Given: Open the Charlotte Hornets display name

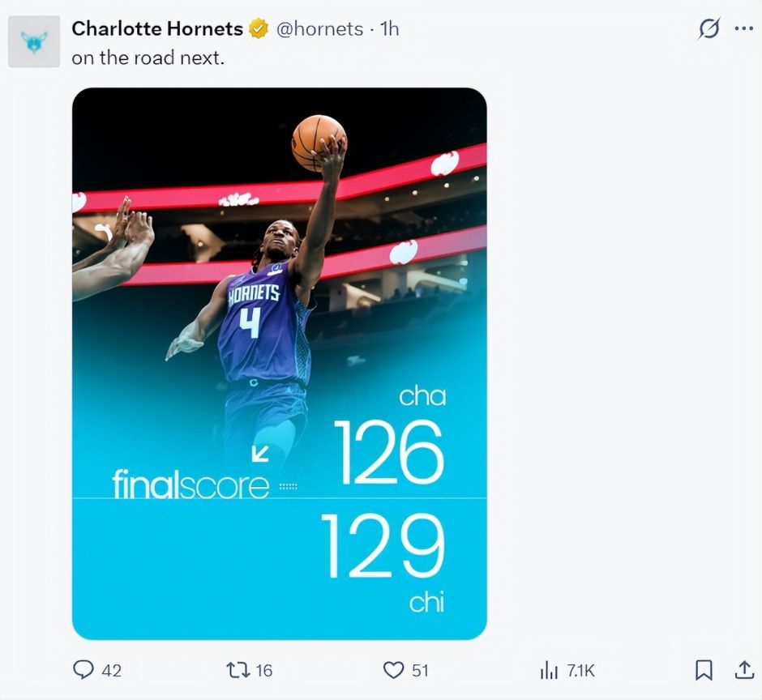Looking at the screenshot, I should click(x=157, y=28).
